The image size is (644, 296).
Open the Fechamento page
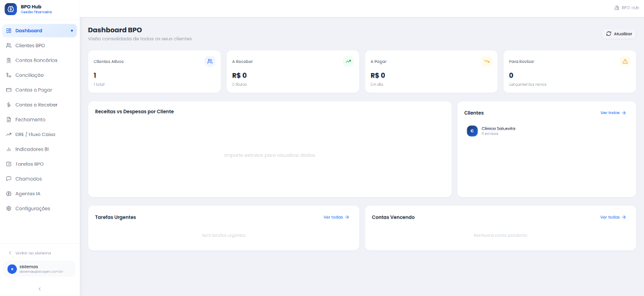(x=40, y=120)
